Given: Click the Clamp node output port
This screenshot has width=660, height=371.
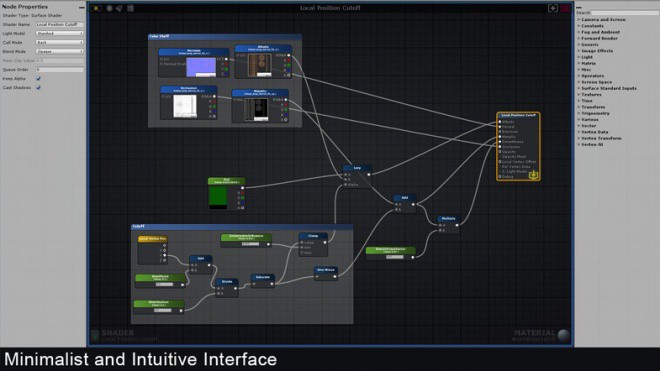Looking at the screenshot, I should click(x=325, y=242).
